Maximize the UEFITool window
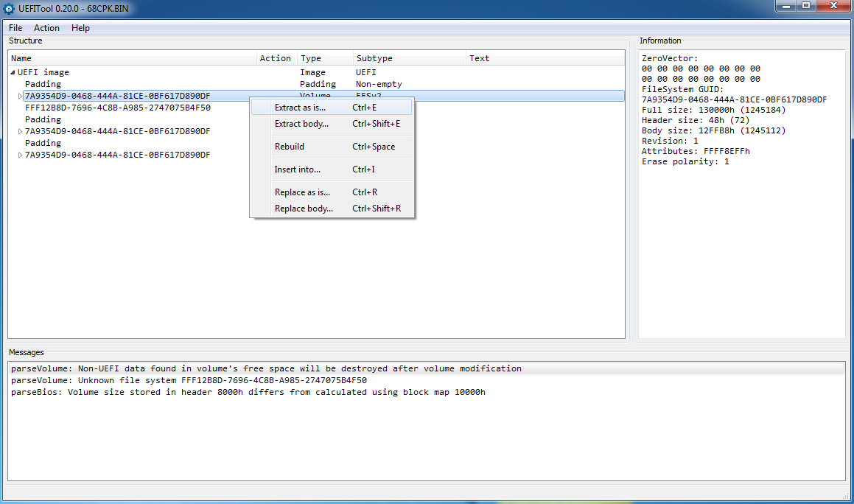The width and height of the screenshot is (854, 504). pyautogui.click(x=806, y=6)
